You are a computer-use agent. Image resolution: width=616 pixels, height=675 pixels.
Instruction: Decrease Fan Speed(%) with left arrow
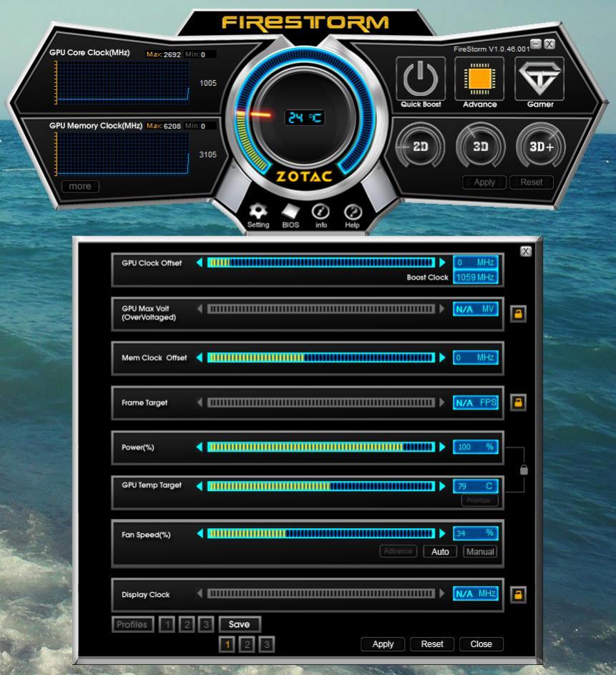pyautogui.click(x=199, y=533)
